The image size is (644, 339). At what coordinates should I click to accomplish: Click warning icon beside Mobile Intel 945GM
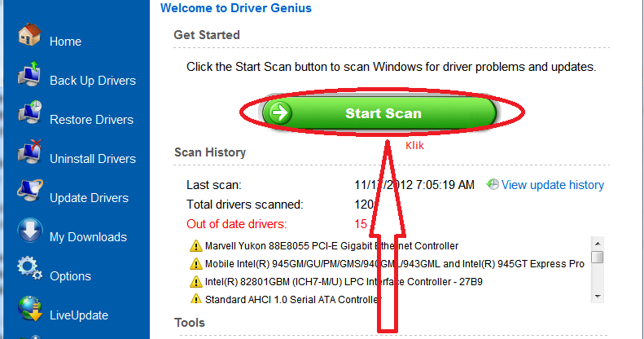pyautogui.click(x=196, y=263)
